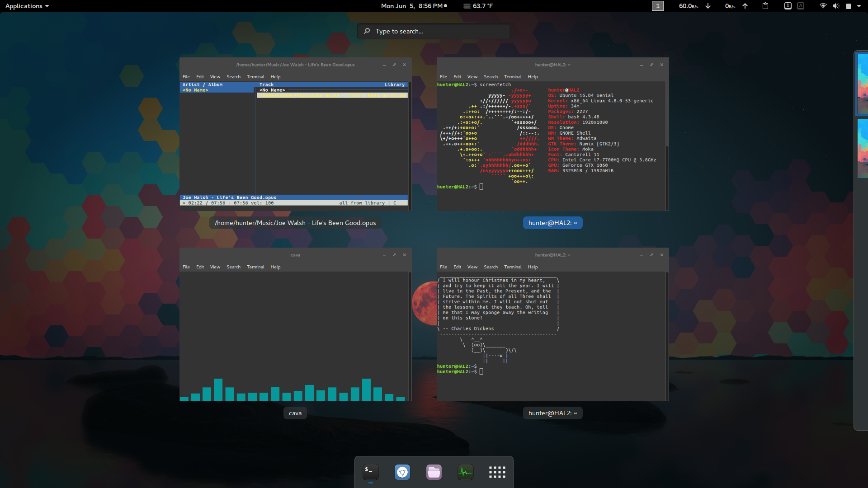The width and height of the screenshot is (868, 488).
Task: Click '<No Name>' artist entry in cmus
Action: click(x=195, y=90)
